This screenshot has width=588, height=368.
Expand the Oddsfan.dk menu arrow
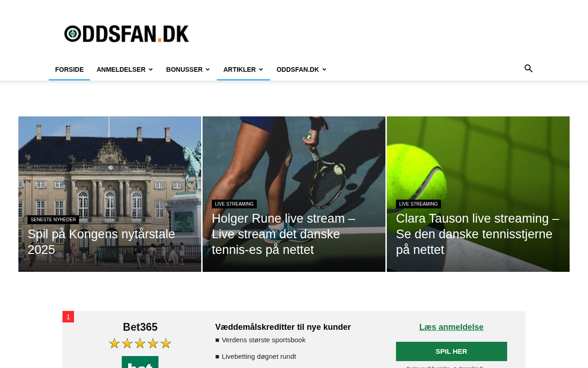[324, 70]
